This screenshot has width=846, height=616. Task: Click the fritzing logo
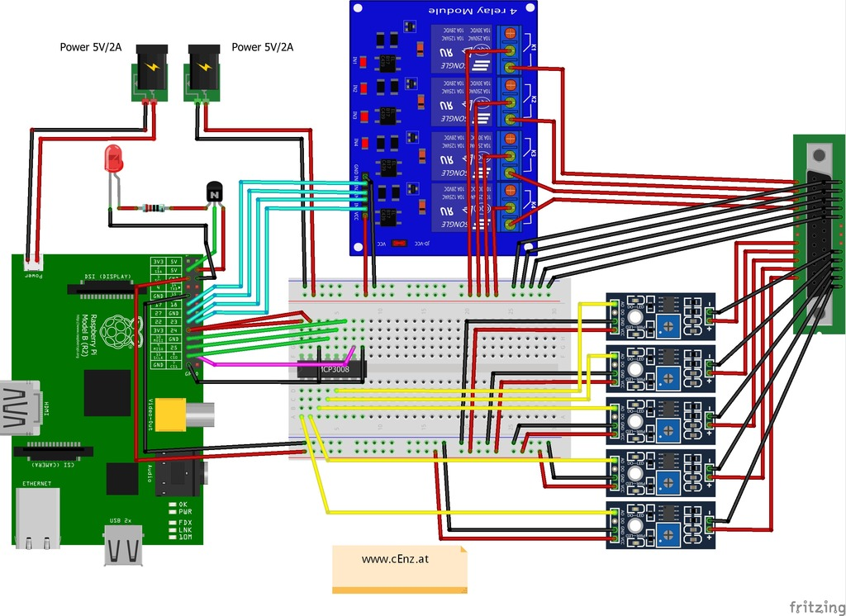tap(816, 607)
